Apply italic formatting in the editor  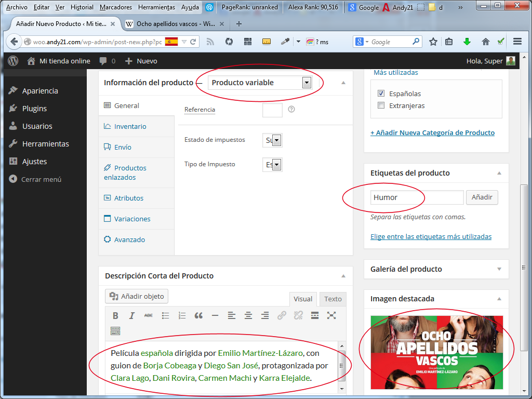coord(131,315)
